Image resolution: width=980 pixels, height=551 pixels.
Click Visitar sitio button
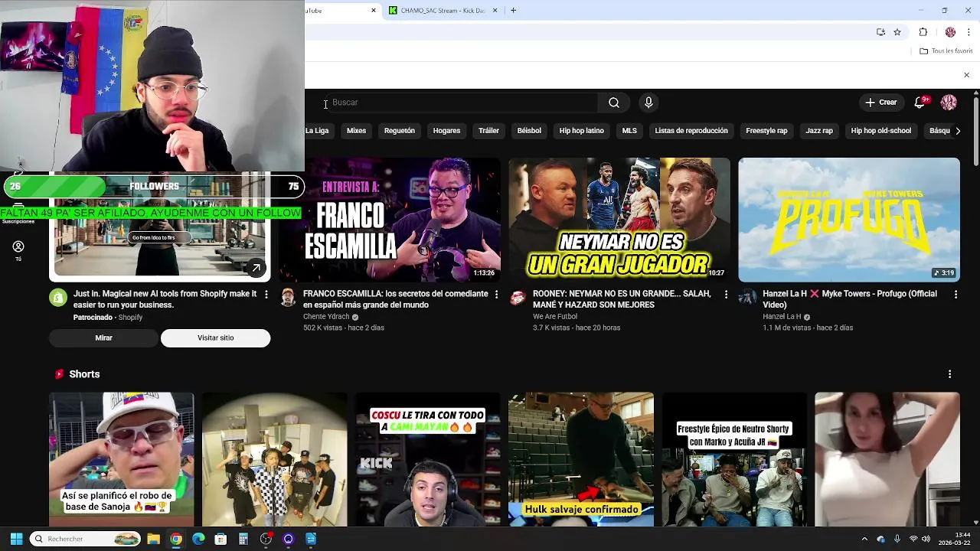(x=215, y=338)
